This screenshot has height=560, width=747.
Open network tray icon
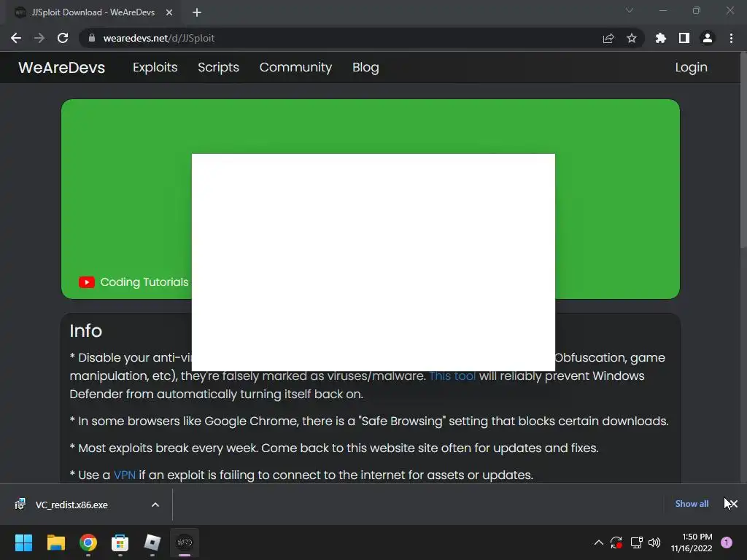pos(636,542)
